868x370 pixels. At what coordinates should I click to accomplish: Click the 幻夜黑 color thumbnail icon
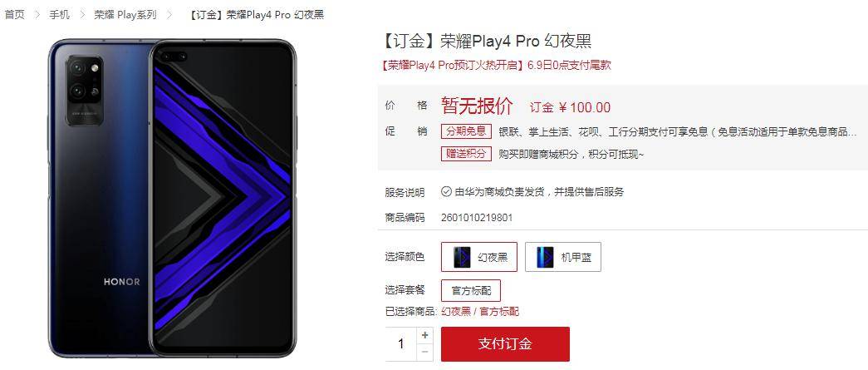point(462,257)
